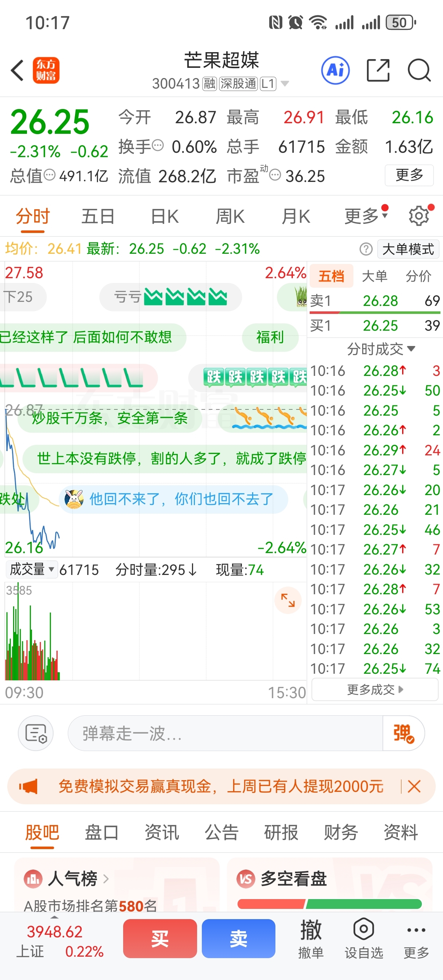The width and height of the screenshot is (443, 980).
Task: Expand index bar arrow above 上证
Action: pyautogui.click(x=54, y=917)
